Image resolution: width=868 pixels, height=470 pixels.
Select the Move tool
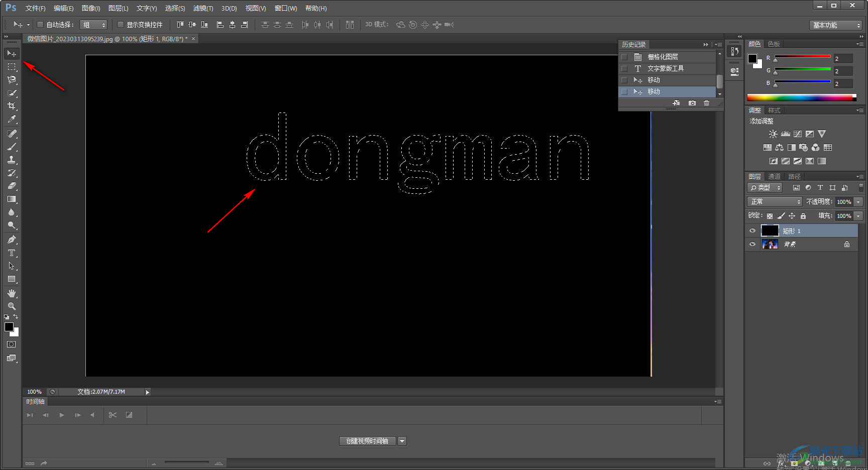(x=12, y=53)
